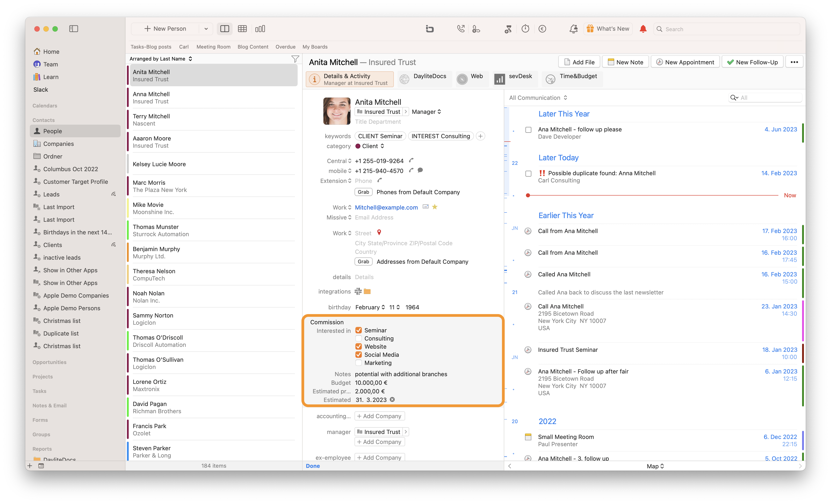The height and width of the screenshot is (504, 831).
Task: Dial the Central phone number icon
Action: click(411, 160)
